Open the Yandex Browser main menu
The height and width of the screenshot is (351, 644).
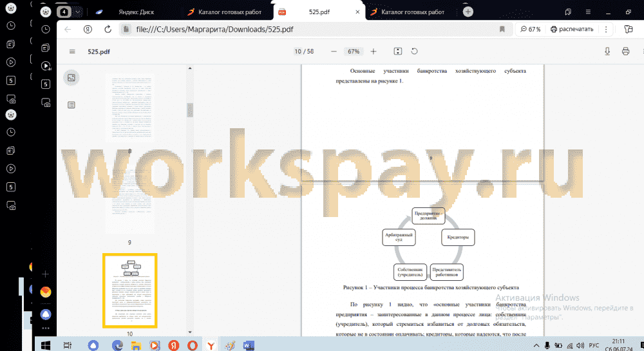(x=588, y=12)
